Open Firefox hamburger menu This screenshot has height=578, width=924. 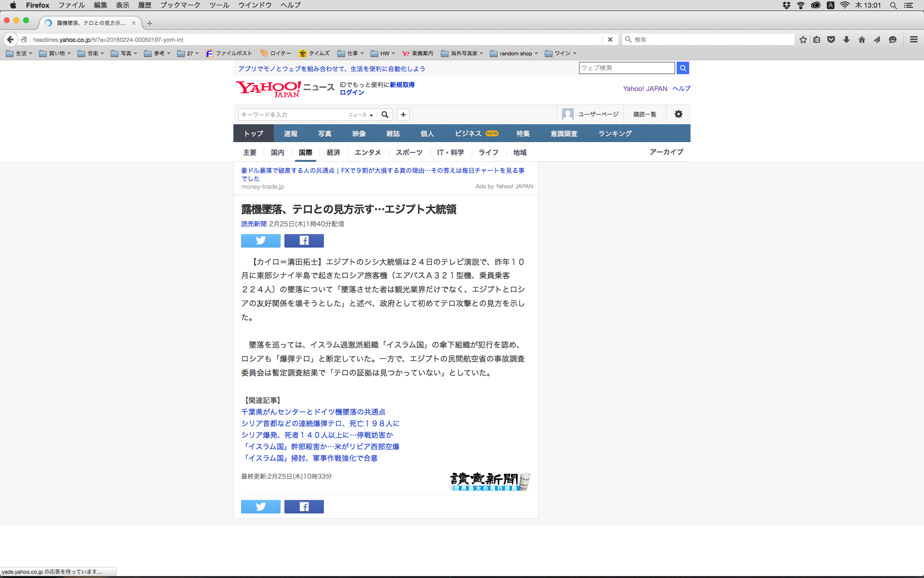coord(913,39)
